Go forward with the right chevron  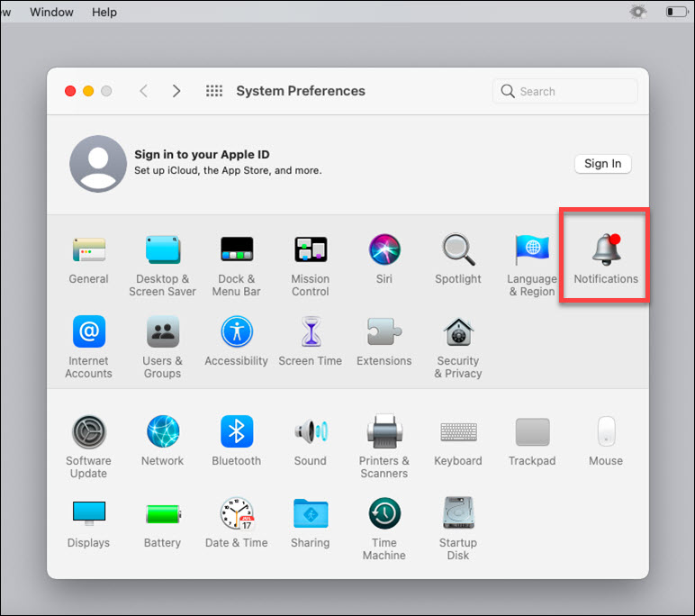176,91
